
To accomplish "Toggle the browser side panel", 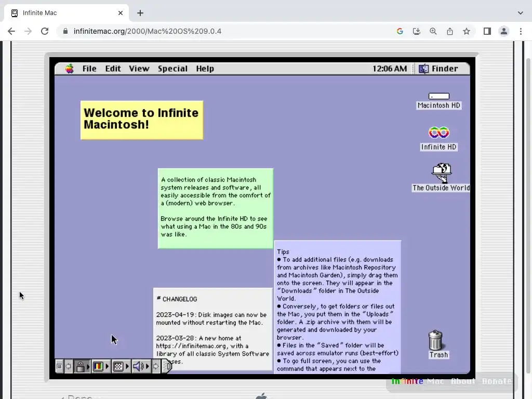I will coord(487,31).
